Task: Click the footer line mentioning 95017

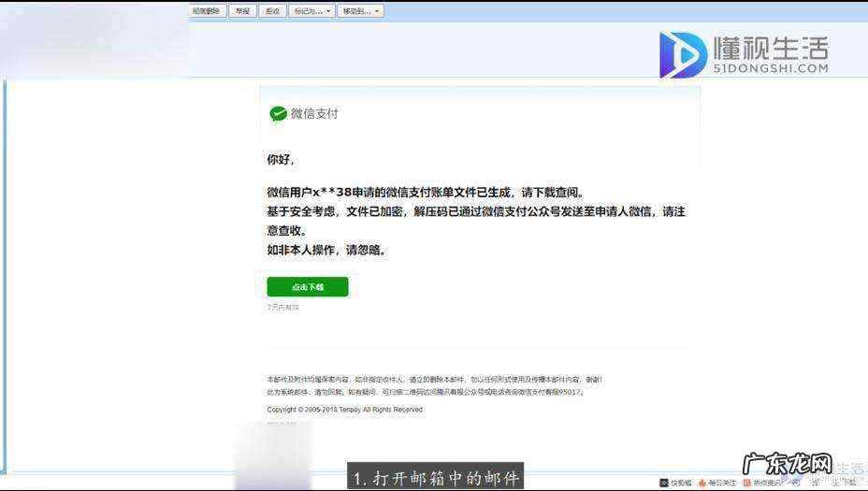Action: (x=426, y=392)
